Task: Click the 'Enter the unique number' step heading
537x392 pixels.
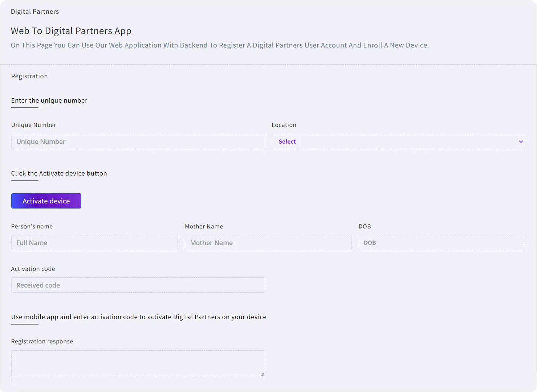Action: [49, 100]
